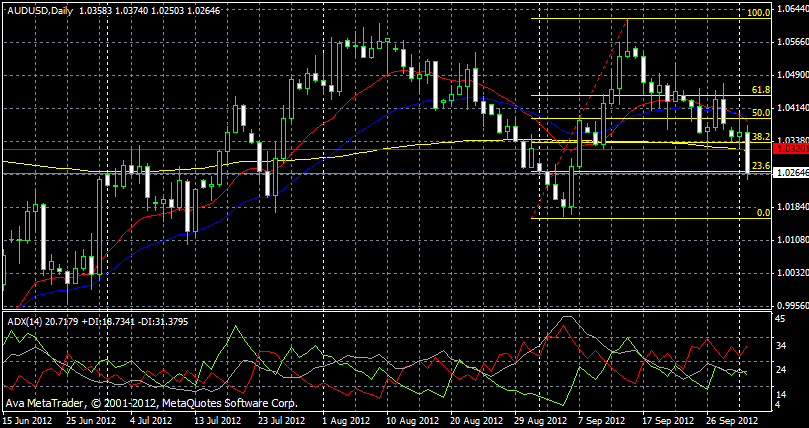Viewport: 809px width, 428px height.
Task: Select the red dashed Fibonacci trend line
Action: click(580, 117)
